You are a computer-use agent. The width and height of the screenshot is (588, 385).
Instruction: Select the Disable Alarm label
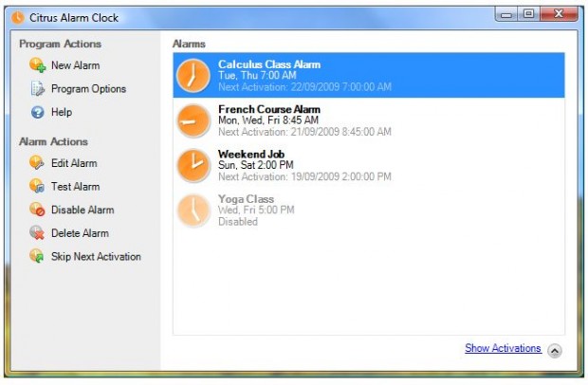pyautogui.click(x=83, y=210)
